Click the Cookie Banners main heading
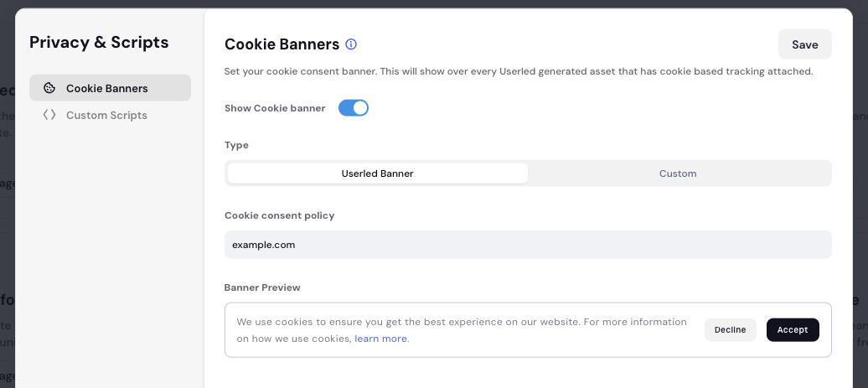This screenshot has width=868, height=388. coord(282,44)
